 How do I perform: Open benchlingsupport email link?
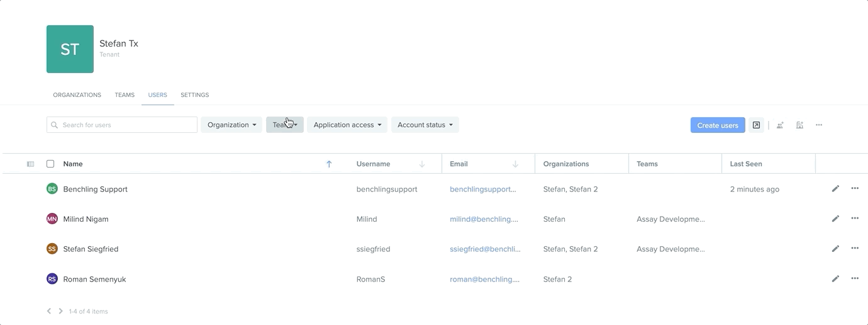[483, 189]
